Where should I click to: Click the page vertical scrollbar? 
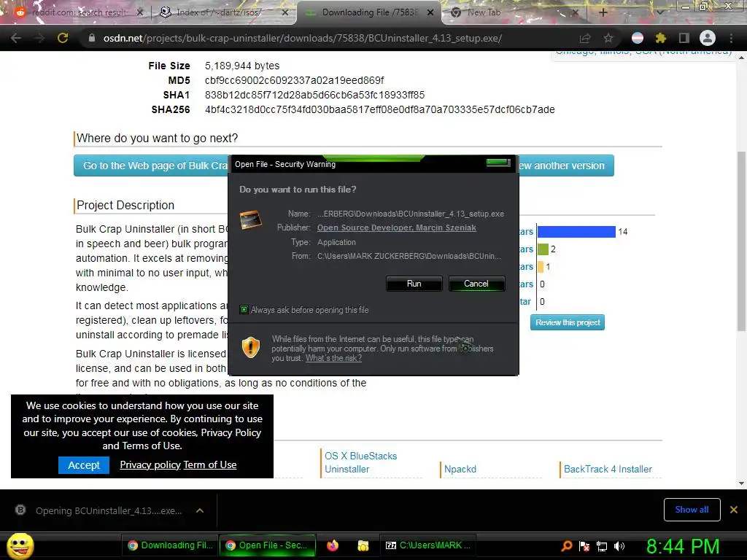click(x=741, y=241)
